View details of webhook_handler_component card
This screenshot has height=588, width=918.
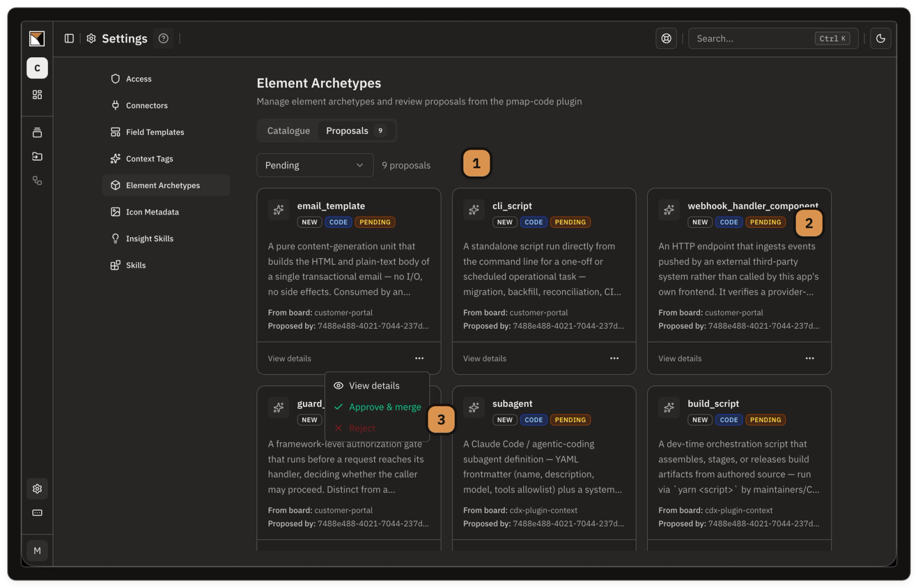[680, 359]
